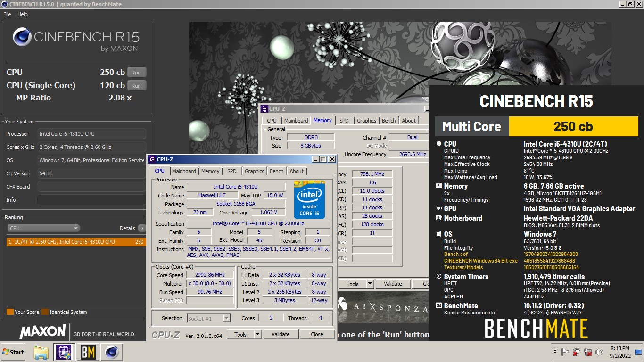Select Graphics tab in background CPU-Z window
This screenshot has height=362, width=644.
coord(367,121)
